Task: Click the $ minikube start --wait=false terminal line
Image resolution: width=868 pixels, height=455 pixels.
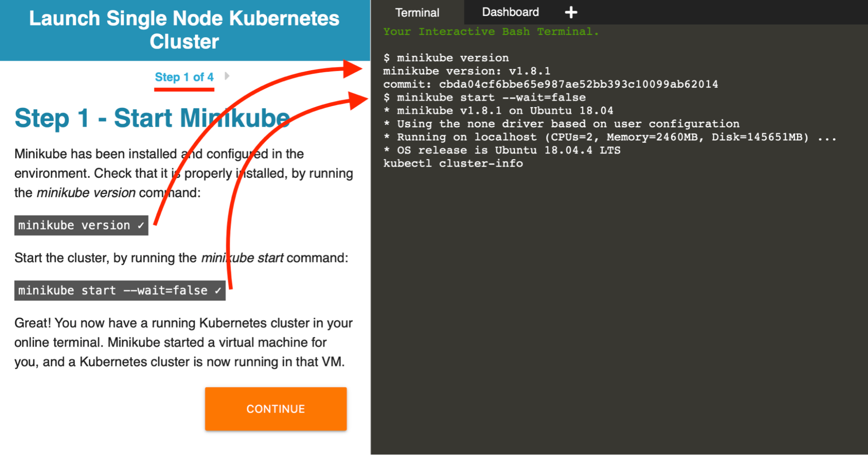Action: (485, 98)
